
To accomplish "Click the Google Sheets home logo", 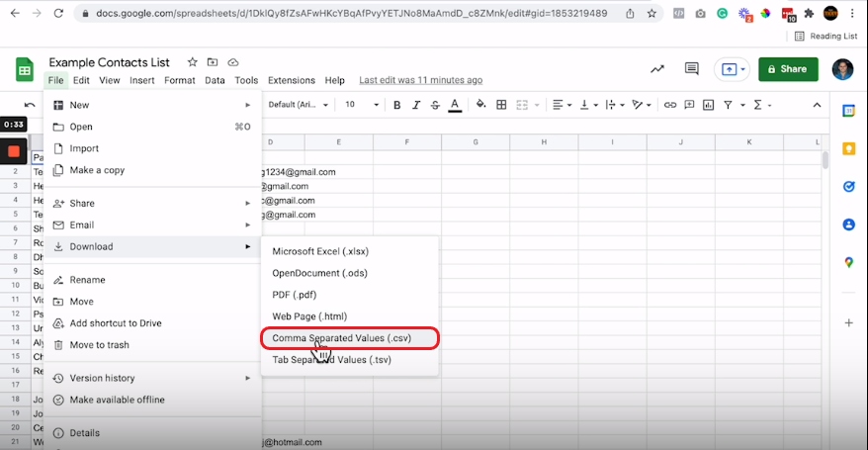I will click(x=25, y=70).
